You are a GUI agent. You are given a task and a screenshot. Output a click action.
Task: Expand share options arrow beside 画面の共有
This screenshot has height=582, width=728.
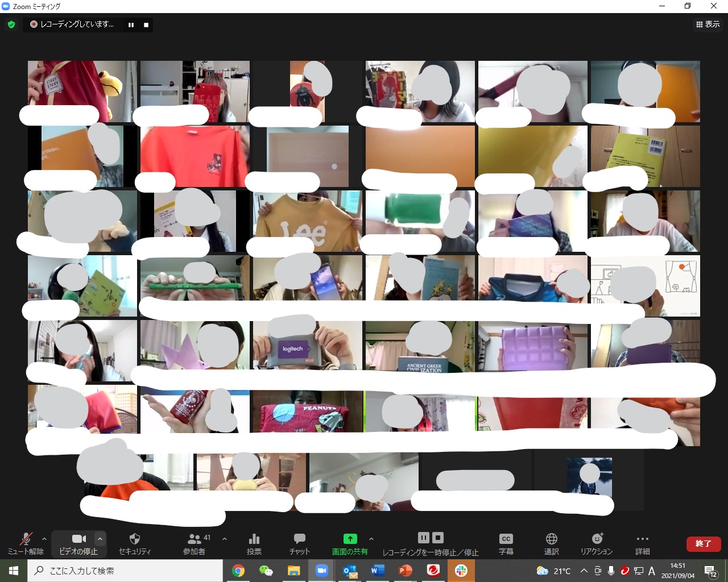pos(371,539)
